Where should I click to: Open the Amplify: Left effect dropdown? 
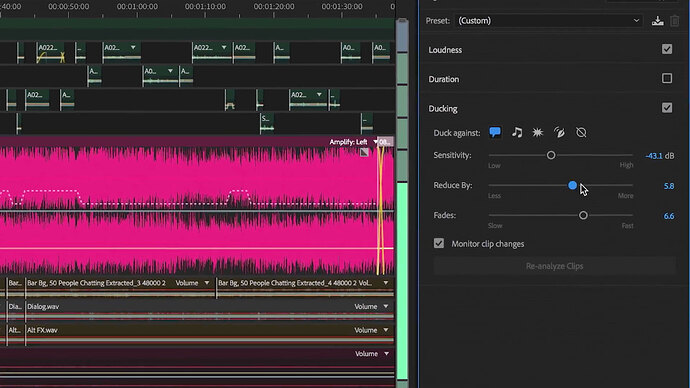(375, 142)
